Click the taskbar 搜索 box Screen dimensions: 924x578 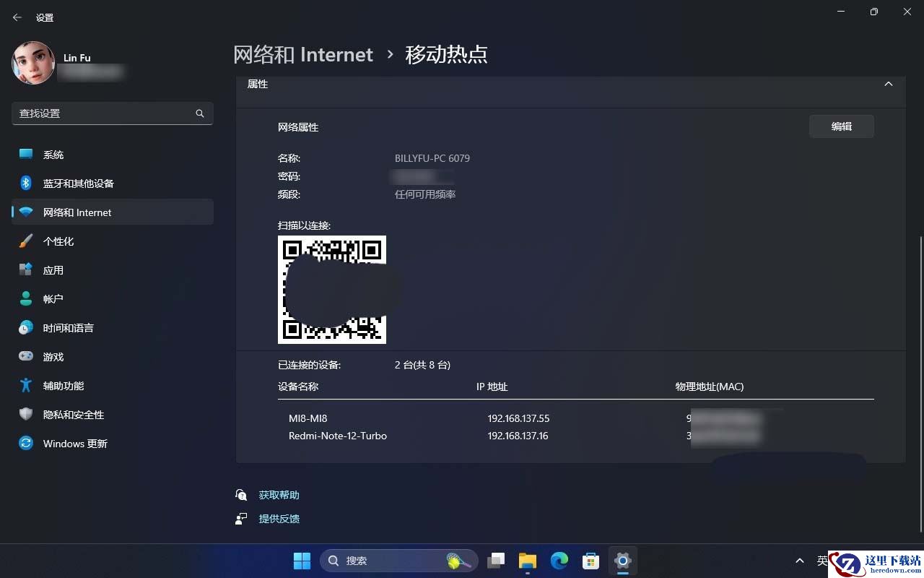click(398, 561)
